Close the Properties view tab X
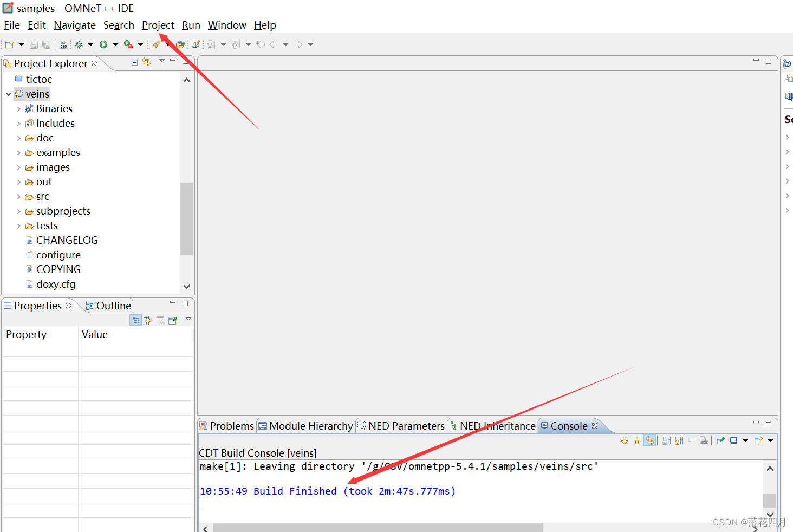Viewport: 793px width, 532px height. pos(69,306)
